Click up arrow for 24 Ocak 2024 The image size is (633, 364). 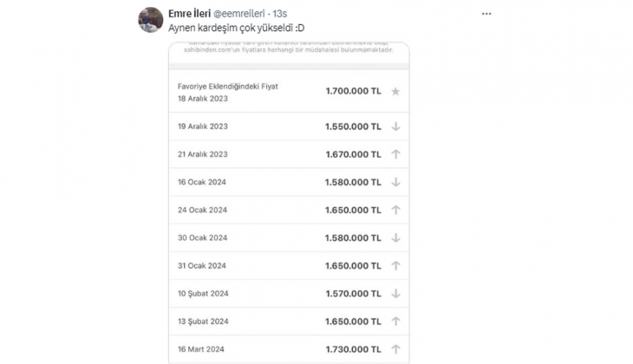pos(395,210)
